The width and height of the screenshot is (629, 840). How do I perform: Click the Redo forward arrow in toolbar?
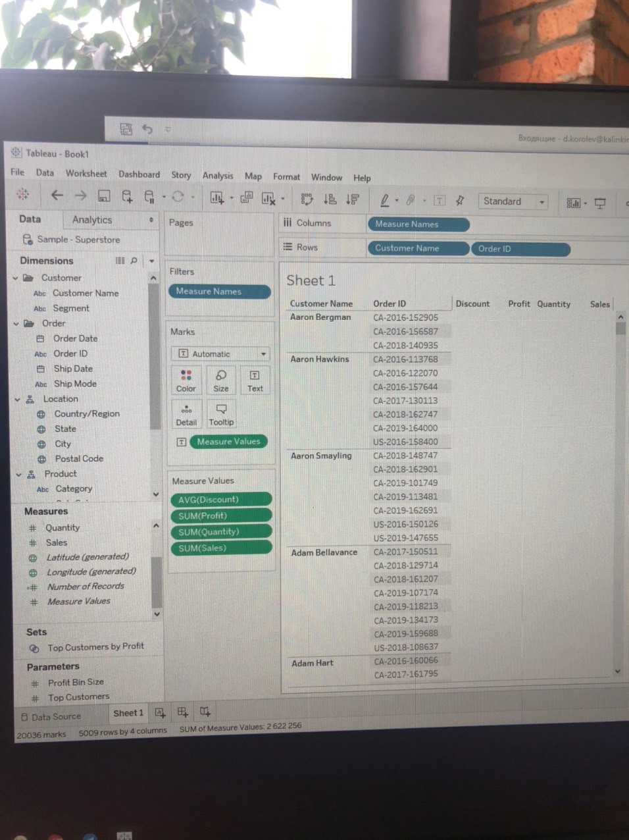[80, 195]
